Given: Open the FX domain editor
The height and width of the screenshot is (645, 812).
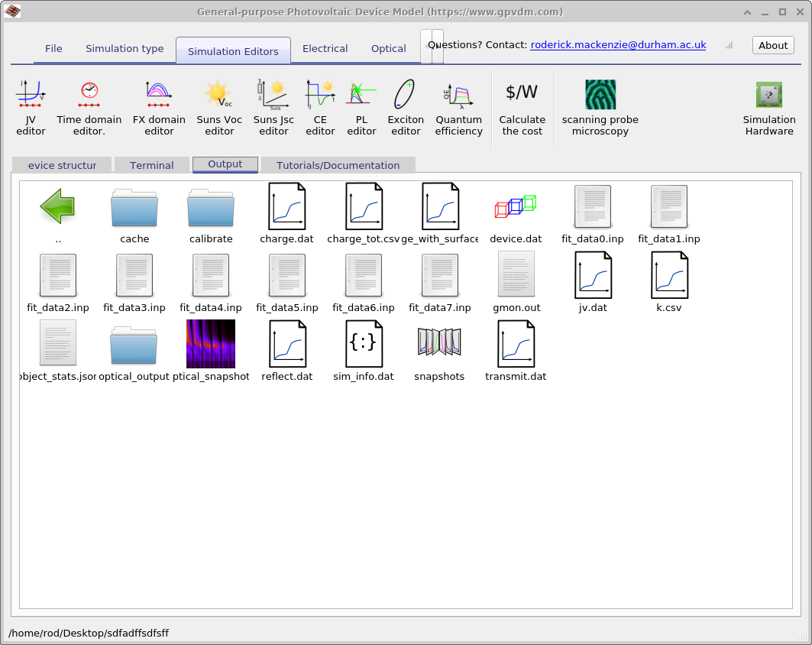Looking at the screenshot, I should [x=159, y=107].
